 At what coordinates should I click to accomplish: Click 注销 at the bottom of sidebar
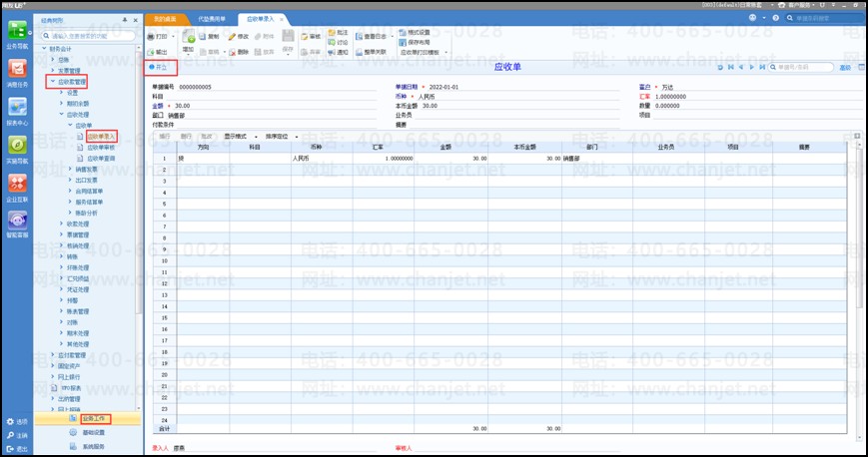pos(17,435)
